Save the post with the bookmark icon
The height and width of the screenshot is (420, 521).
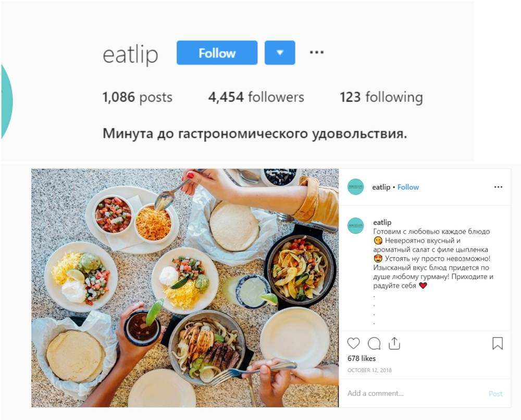point(498,343)
